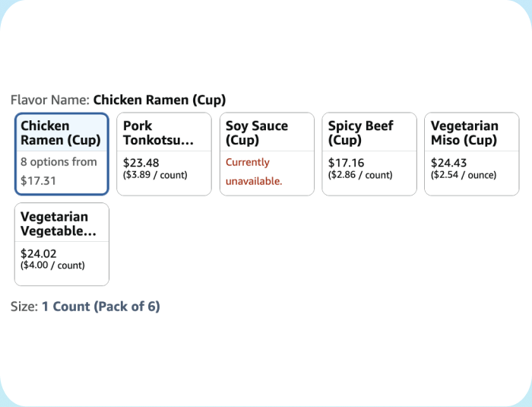532x407 pixels.
Task: Click the ($3.89 / count) unit price
Action: click(x=155, y=175)
